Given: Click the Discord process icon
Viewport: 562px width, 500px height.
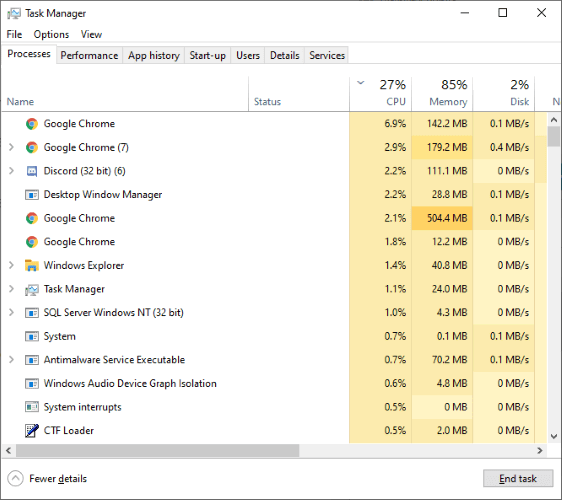Looking at the screenshot, I should pos(32,171).
